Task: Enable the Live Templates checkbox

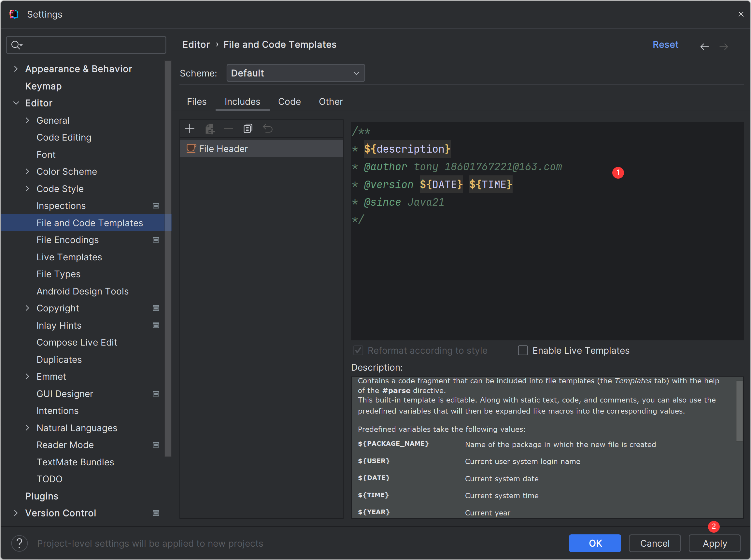Action: coord(523,350)
